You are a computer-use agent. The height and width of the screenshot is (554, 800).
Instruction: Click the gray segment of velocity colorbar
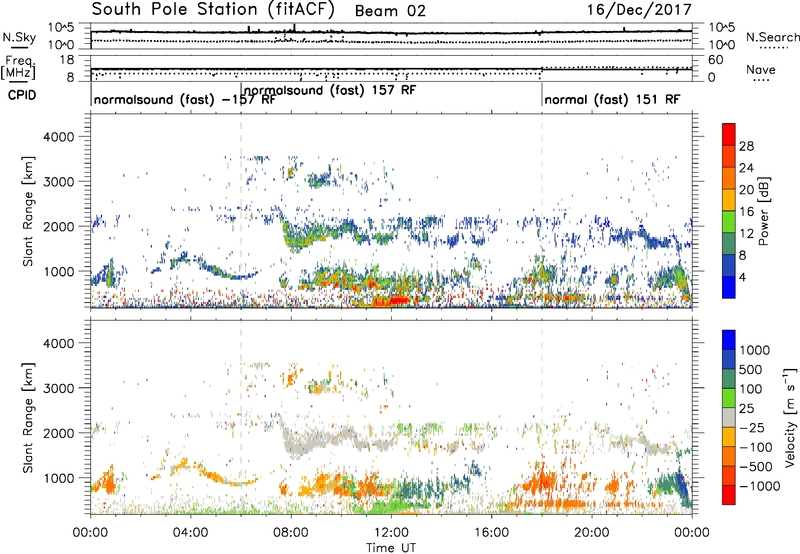pos(729,418)
